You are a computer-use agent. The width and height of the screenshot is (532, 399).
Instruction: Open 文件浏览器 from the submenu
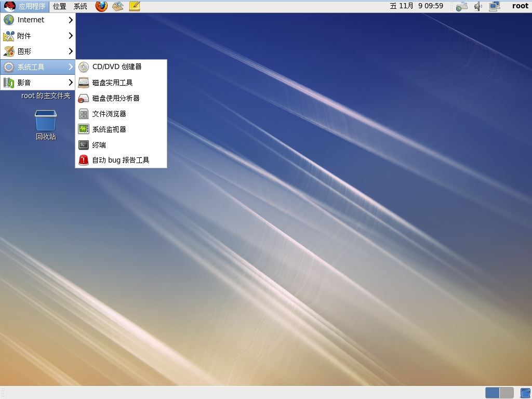121,114
